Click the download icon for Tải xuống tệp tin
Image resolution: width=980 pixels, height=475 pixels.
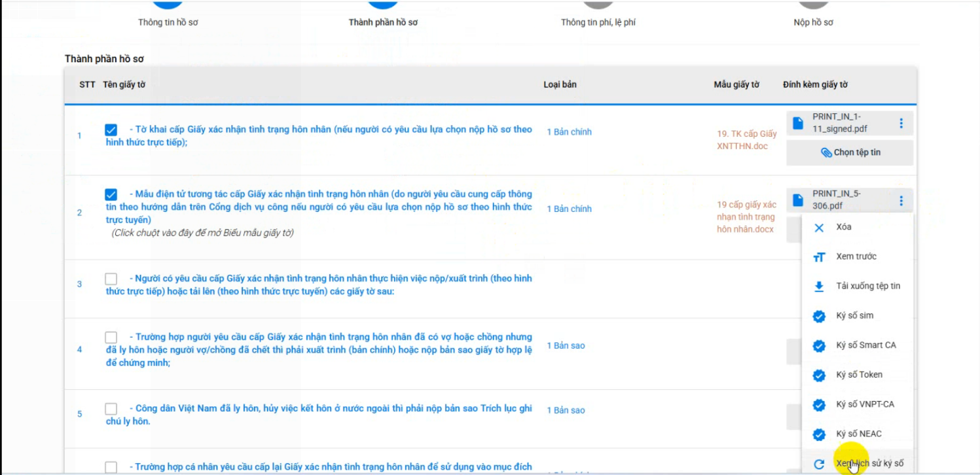[819, 287]
